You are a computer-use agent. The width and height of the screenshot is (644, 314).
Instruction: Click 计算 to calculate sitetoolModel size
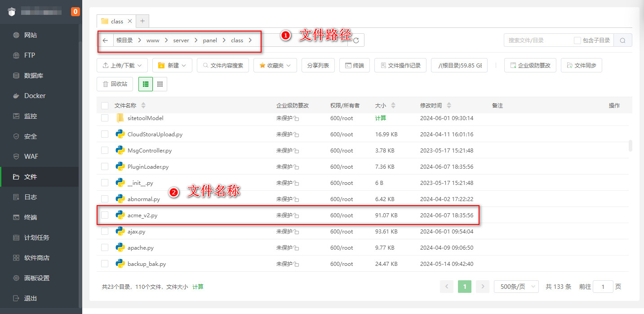pos(380,118)
